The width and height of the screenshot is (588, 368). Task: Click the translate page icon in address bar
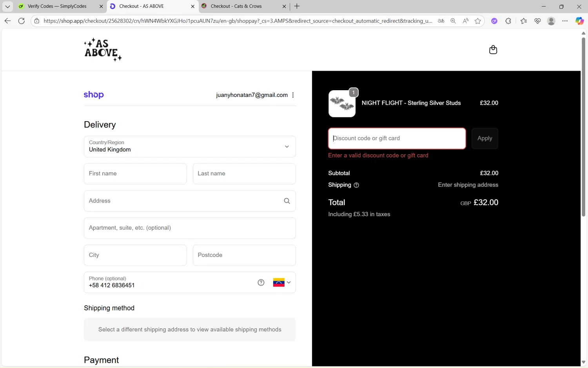pos(441,21)
